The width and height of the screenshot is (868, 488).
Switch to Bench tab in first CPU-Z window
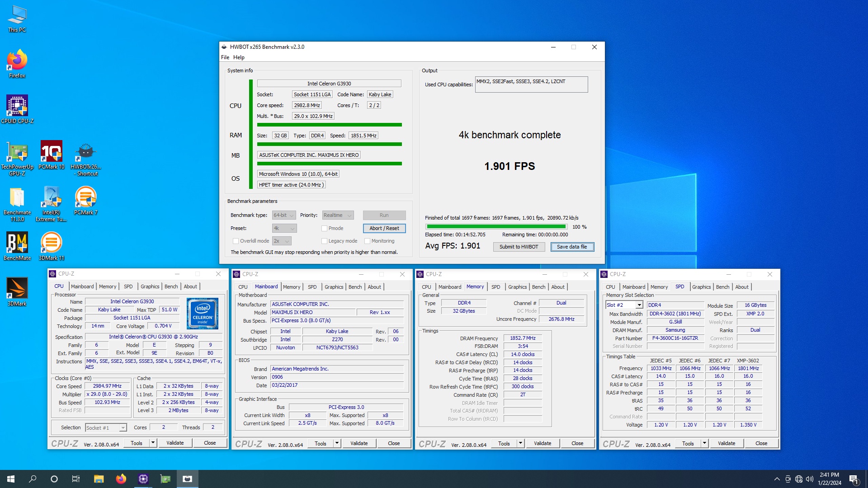coord(171,286)
